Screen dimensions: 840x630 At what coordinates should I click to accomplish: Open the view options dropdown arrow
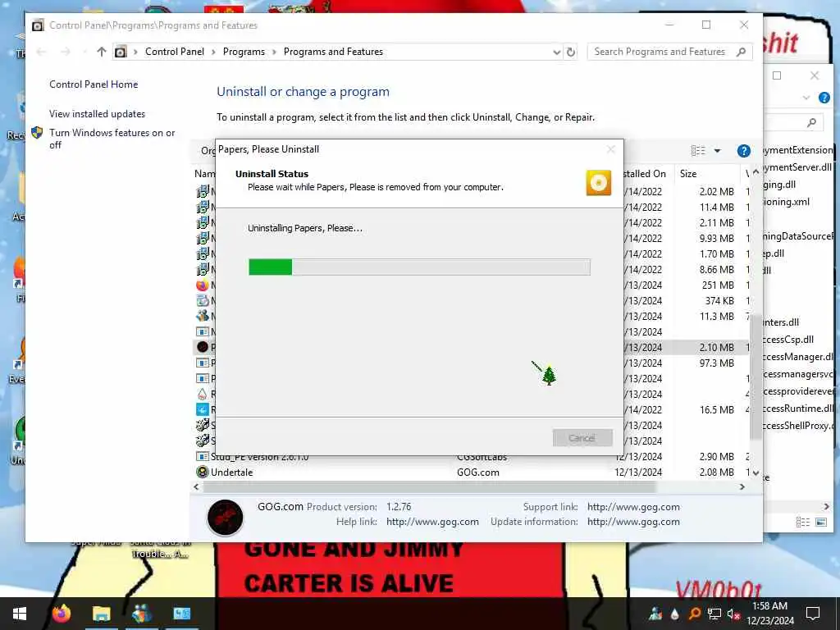coord(717,151)
